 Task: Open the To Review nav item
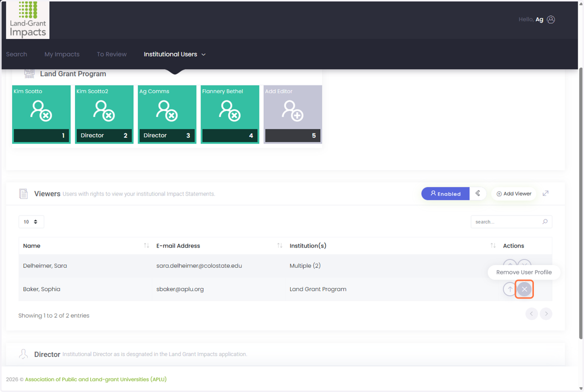[x=111, y=54]
